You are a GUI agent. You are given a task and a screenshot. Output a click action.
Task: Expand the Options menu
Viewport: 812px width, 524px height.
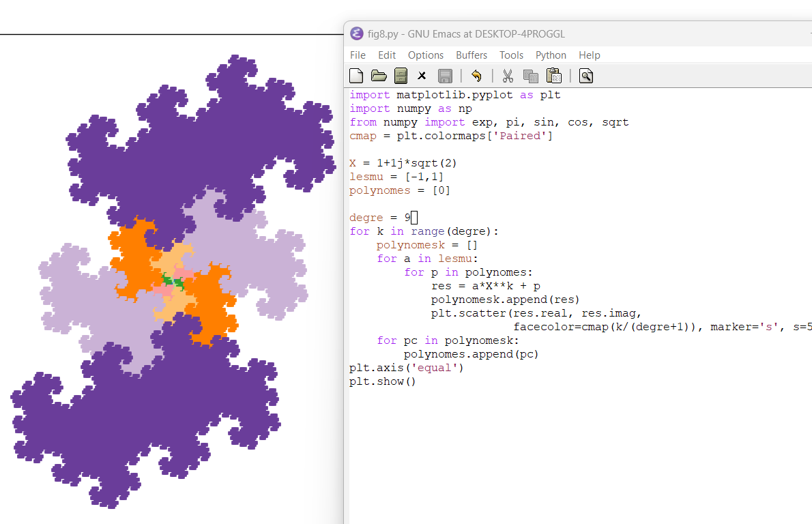(426, 55)
